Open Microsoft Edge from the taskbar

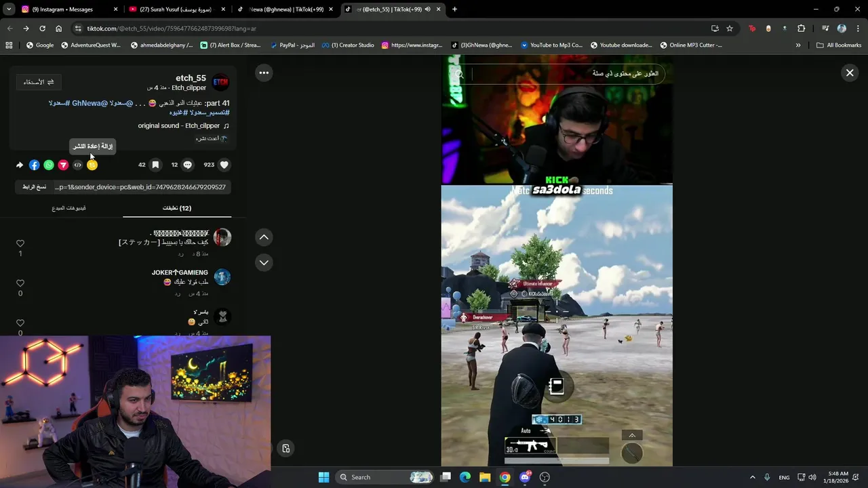pyautogui.click(x=465, y=477)
